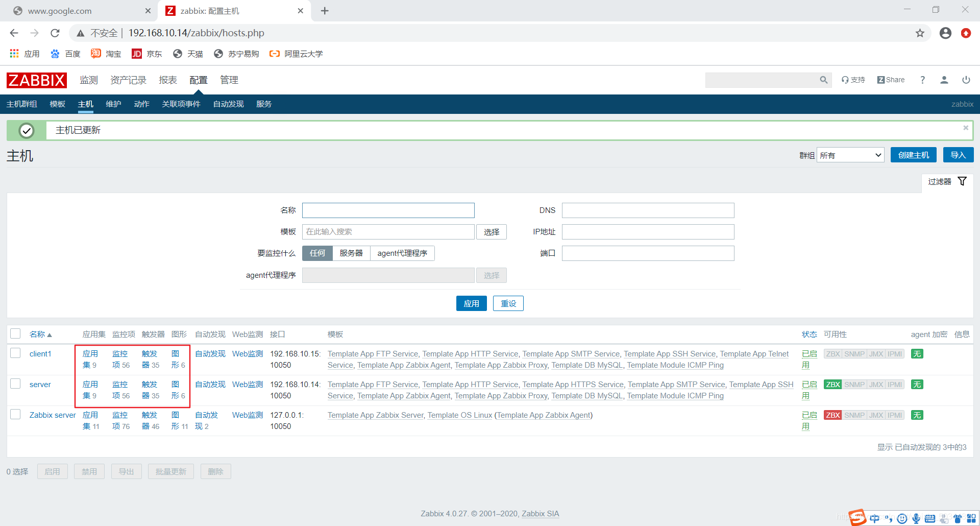
Task: Click the 创建主机 button
Action: (x=914, y=155)
